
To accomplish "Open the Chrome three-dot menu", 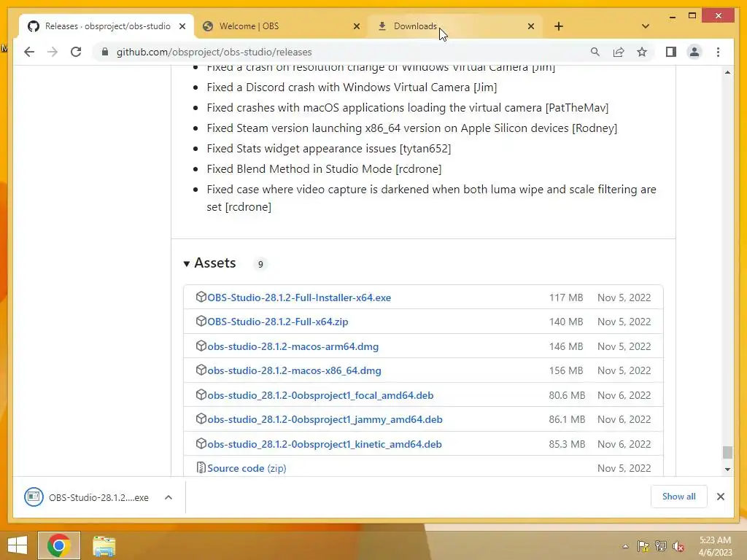I will (x=718, y=52).
